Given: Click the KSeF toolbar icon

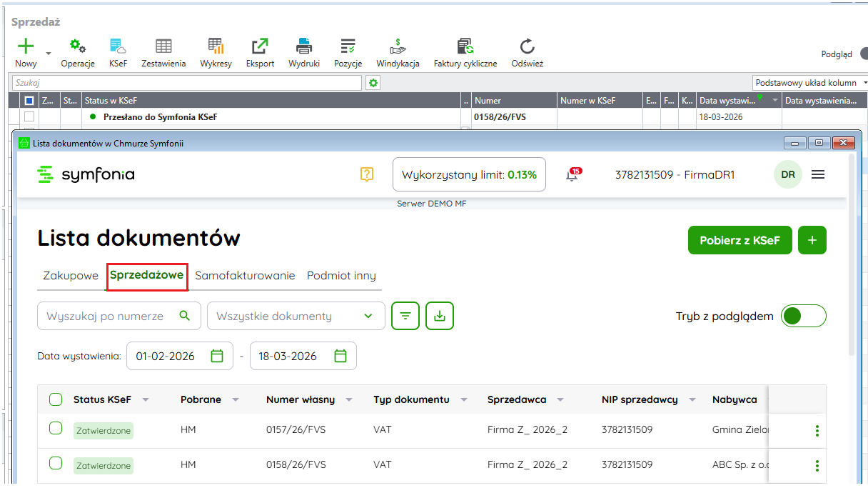Looking at the screenshot, I should pyautogui.click(x=118, y=47).
